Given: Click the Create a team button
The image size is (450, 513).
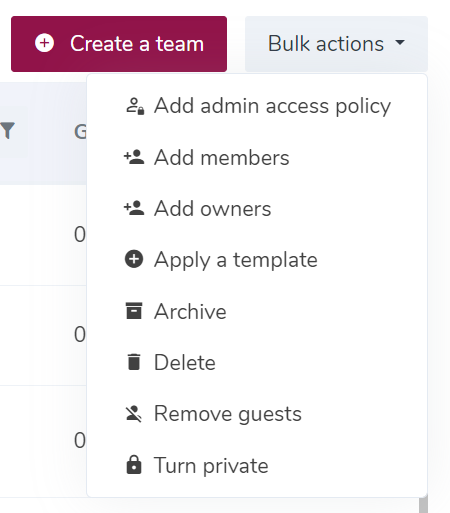Looking at the screenshot, I should tap(119, 44).
